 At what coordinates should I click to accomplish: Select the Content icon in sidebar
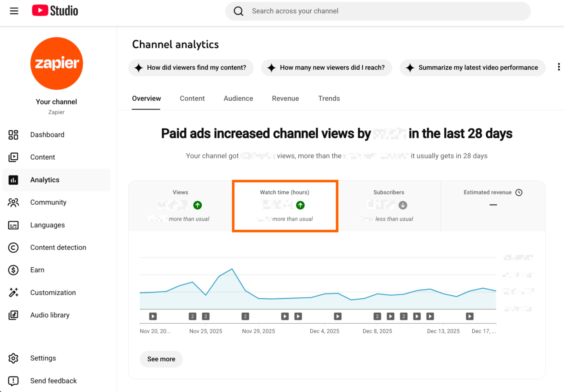click(13, 157)
